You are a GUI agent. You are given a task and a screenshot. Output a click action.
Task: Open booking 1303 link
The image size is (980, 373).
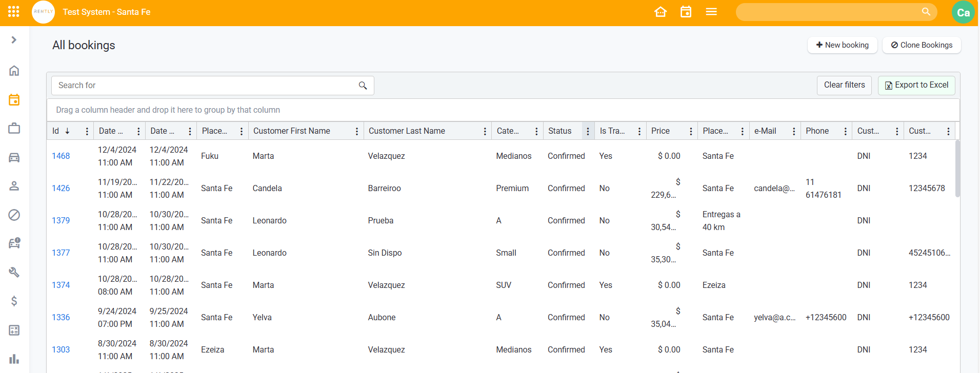pos(61,349)
